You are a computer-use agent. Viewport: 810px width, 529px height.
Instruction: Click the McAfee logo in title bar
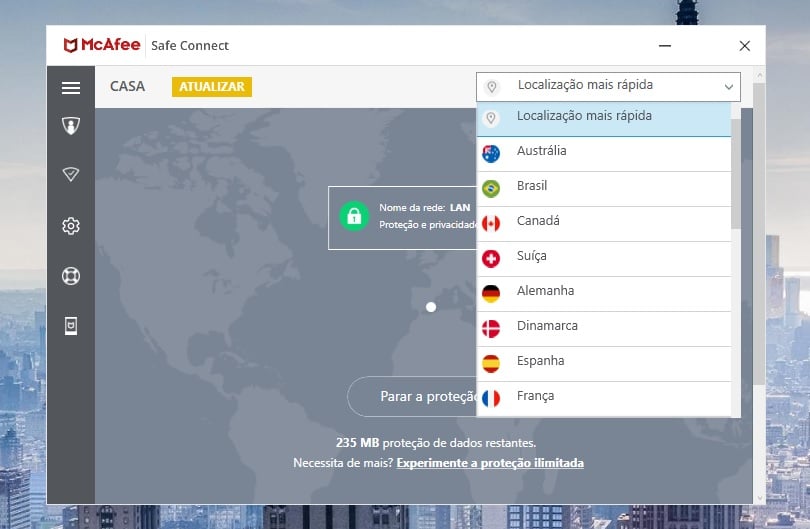102,45
